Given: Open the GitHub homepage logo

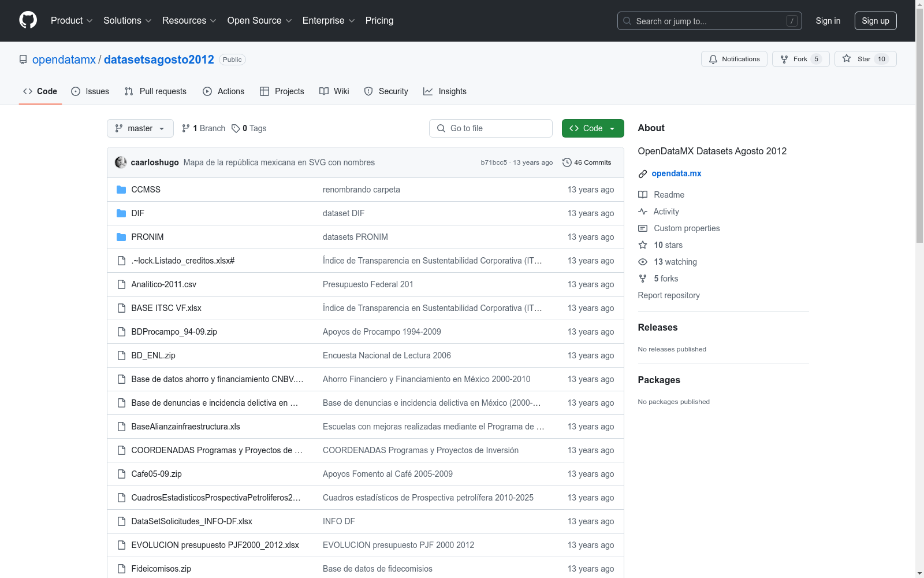Looking at the screenshot, I should click(28, 20).
